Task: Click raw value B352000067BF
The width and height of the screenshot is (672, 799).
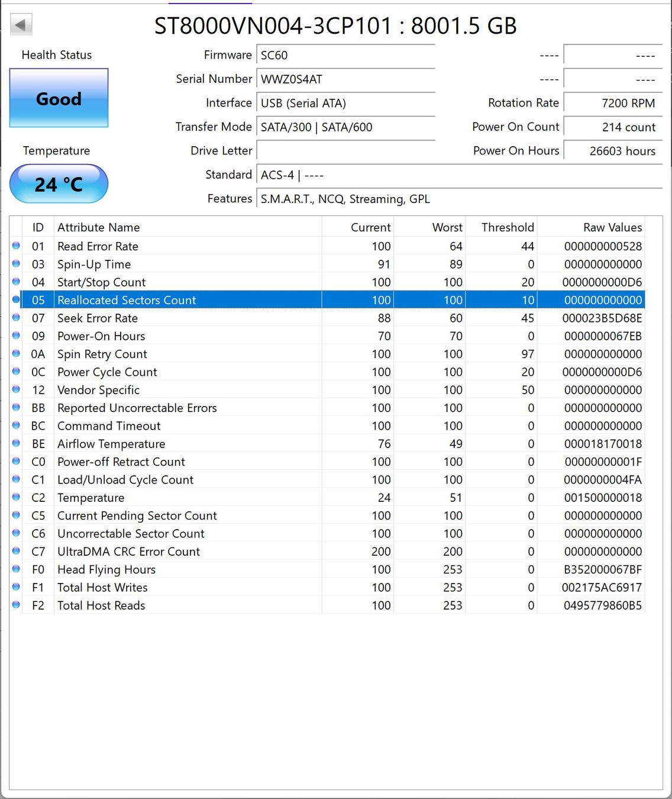Action: tap(603, 569)
